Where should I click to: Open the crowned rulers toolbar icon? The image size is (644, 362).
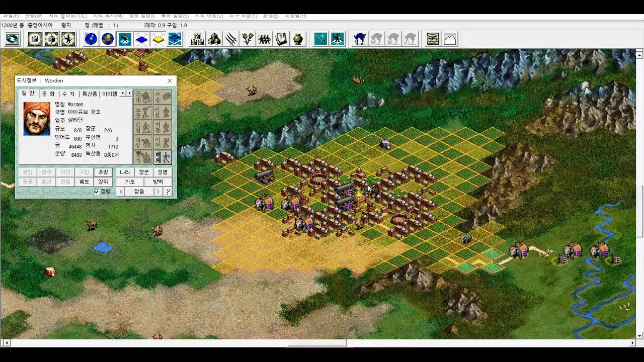tap(197, 39)
